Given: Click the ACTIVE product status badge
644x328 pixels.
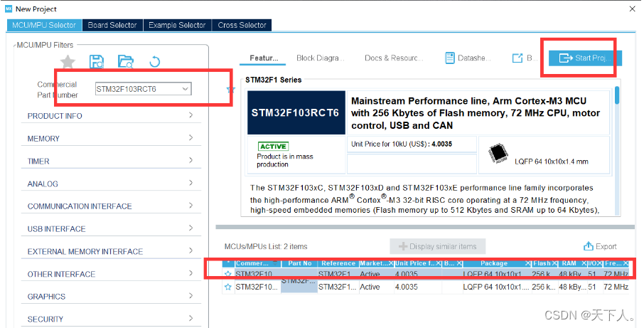Looking at the screenshot, I should pos(273,147).
